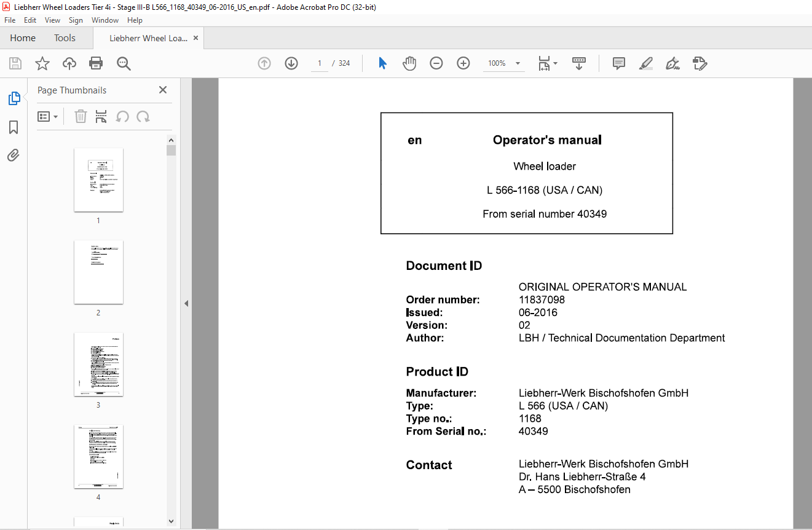The height and width of the screenshot is (530, 812).
Task: Open the View menu
Action: click(x=53, y=20)
